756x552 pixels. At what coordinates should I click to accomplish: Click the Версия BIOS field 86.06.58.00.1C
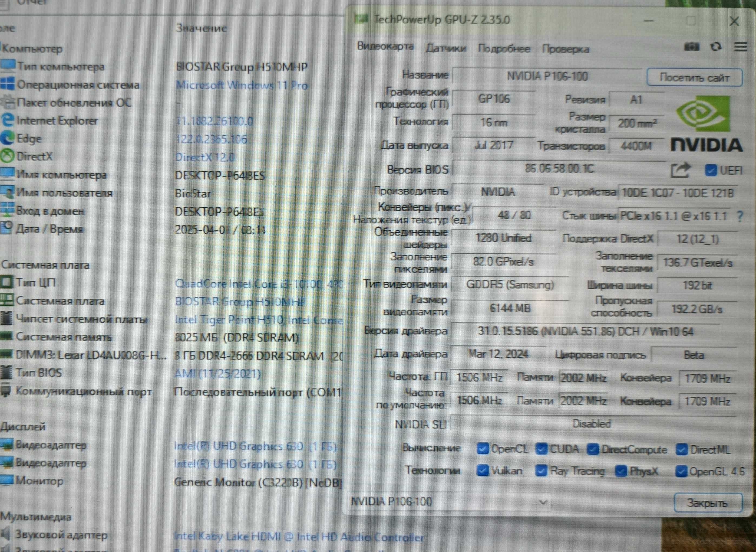(x=559, y=168)
